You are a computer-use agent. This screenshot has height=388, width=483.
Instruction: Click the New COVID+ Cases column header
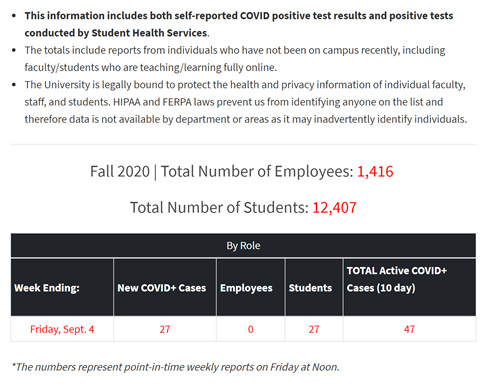165,288
